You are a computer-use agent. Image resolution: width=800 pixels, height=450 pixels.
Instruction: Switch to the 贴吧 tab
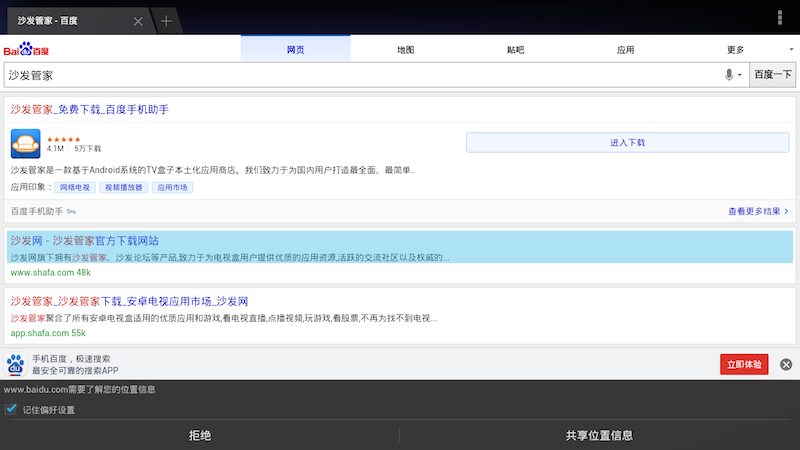515,49
